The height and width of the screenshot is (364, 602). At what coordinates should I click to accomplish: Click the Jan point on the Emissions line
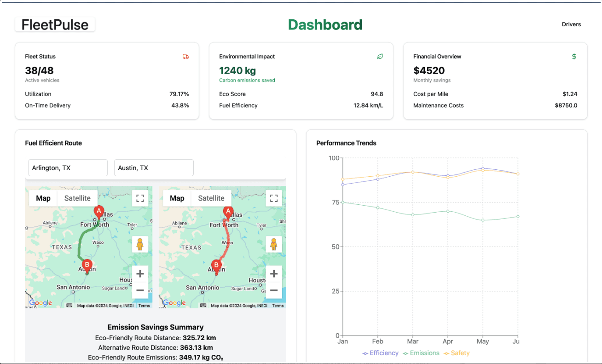(x=343, y=202)
